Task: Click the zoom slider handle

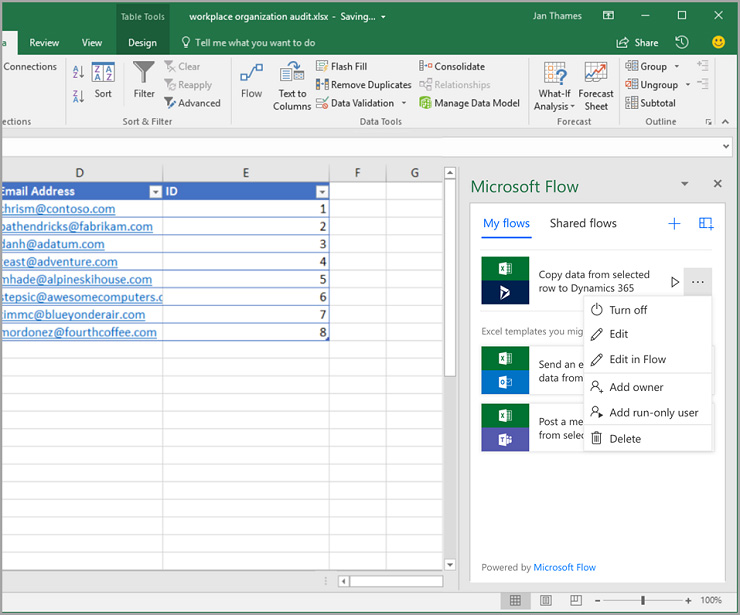Action: [x=643, y=600]
